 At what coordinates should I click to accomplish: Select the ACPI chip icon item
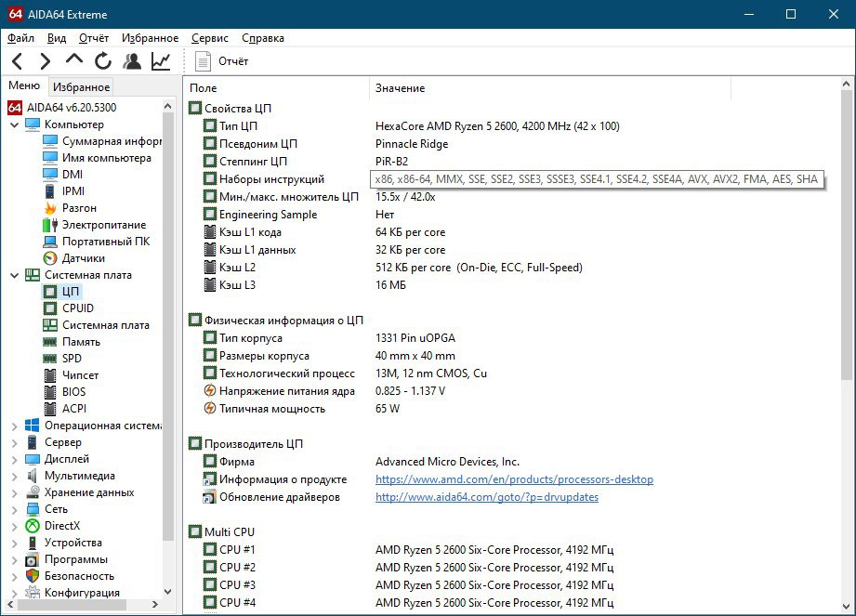(50, 409)
